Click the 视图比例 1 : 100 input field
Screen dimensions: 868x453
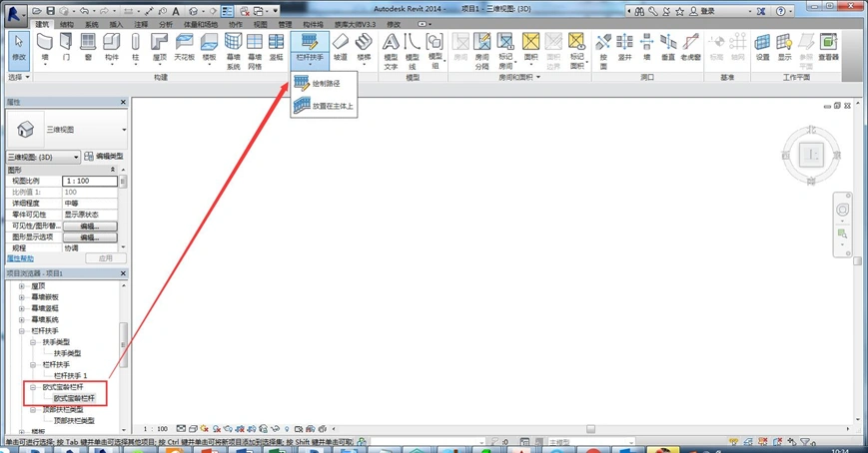pos(90,181)
